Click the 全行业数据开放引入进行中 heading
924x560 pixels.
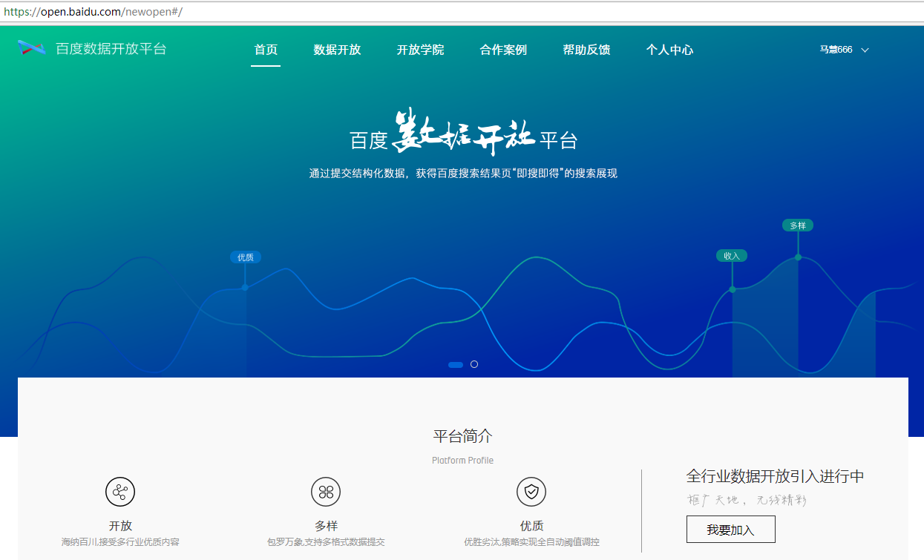click(775, 476)
